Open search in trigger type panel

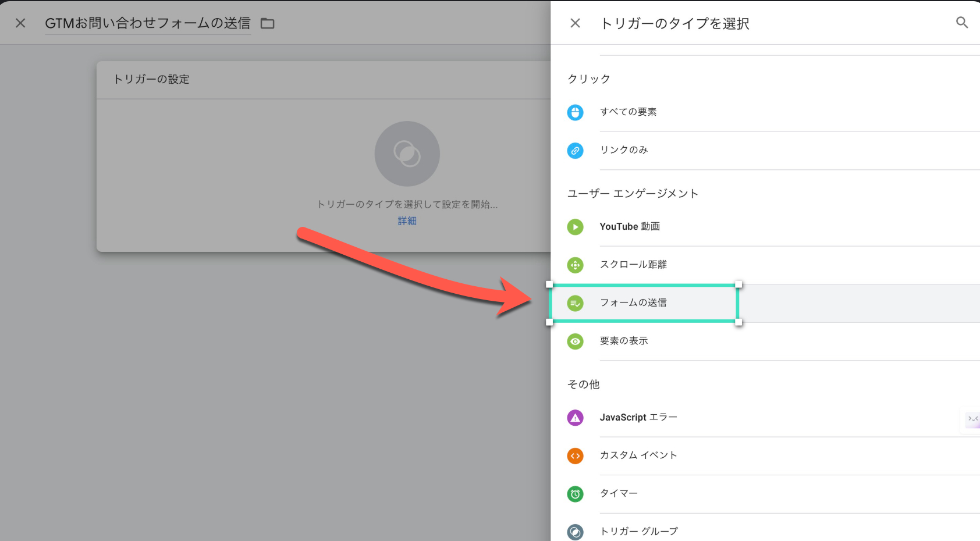click(x=961, y=23)
